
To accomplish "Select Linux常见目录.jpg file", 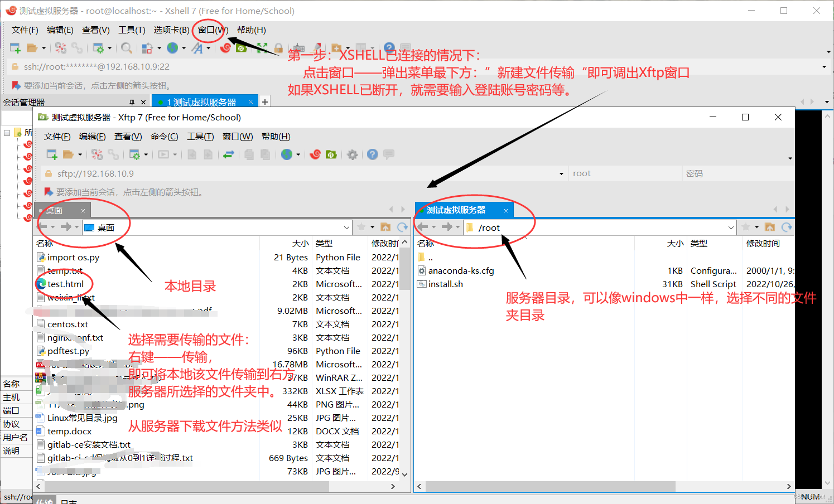I will click(x=82, y=418).
